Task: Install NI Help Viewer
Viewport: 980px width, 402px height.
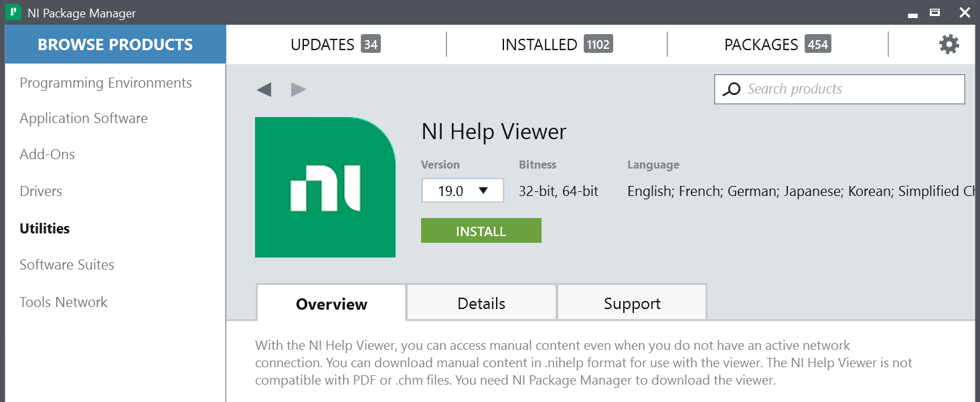Action: click(481, 230)
